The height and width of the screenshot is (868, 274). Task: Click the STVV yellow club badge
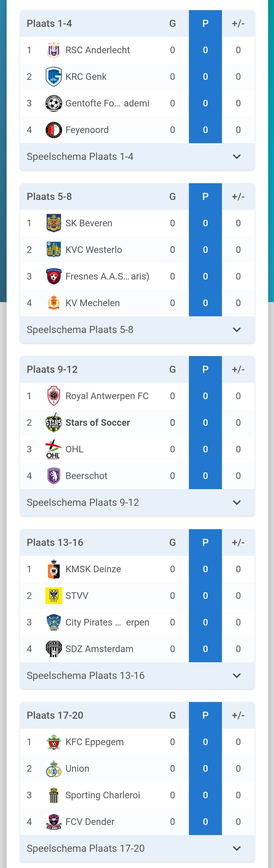[54, 596]
